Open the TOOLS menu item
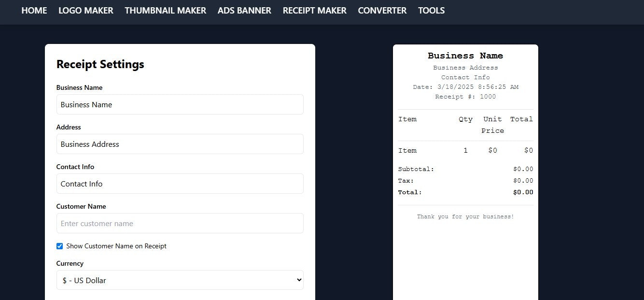Screen dimensions: 644x300 click(432, 10)
